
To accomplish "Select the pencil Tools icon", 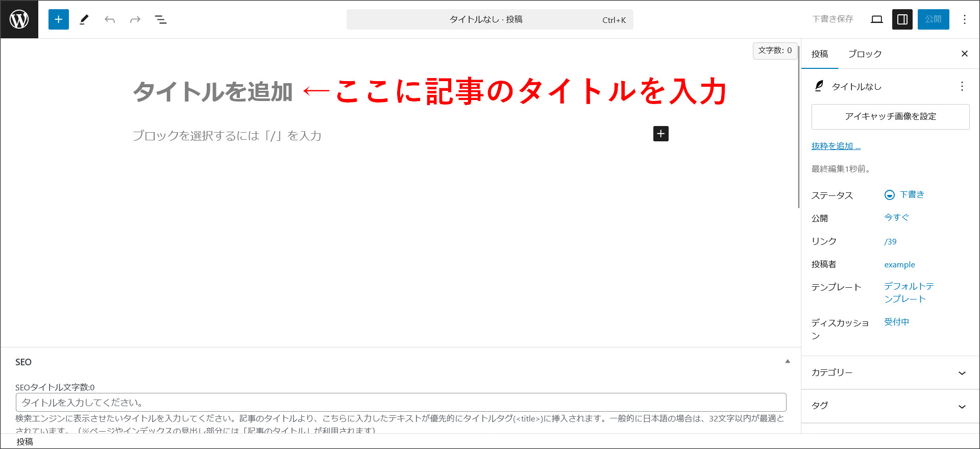I will [84, 19].
